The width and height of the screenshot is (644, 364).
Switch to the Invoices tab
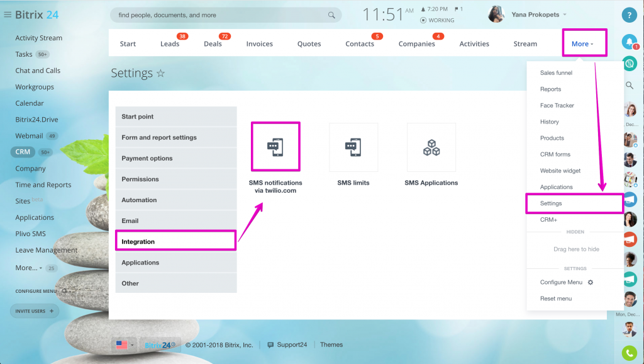(x=260, y=43)
